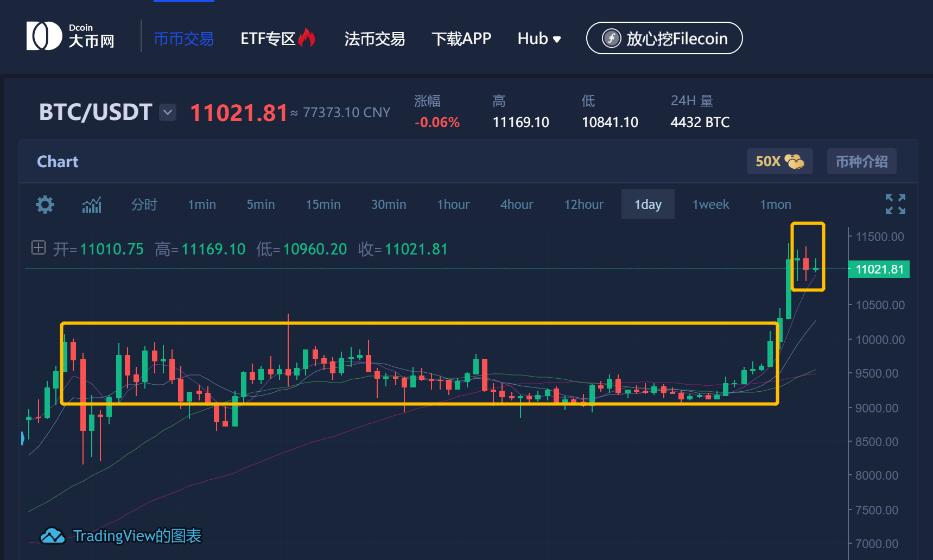Viewport: 933px width, 560px height.
Task: Select the 分时 time view
Action: point(144,205)
